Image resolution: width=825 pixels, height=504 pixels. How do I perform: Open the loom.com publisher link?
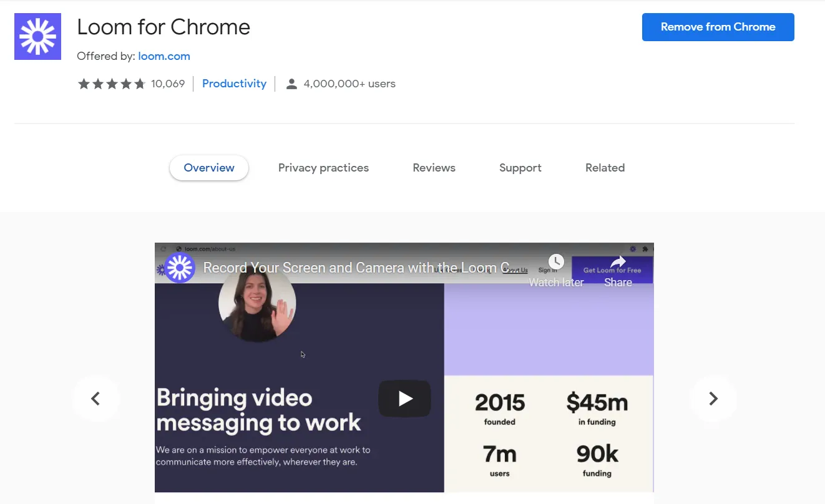click(x=164, y=56)
